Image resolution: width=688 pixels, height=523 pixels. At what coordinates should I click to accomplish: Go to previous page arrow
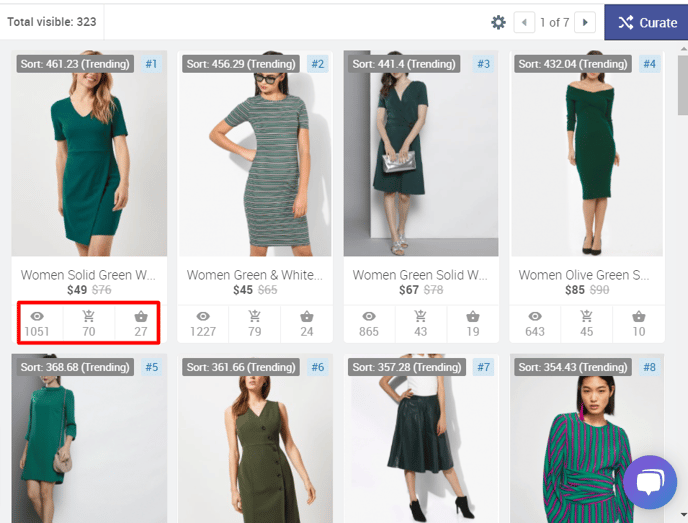(x=524, y=22)
